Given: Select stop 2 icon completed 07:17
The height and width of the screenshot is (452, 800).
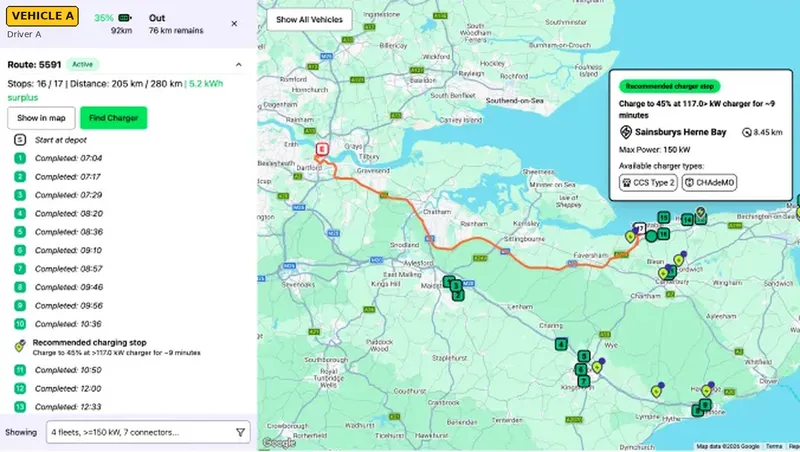Looking at the screenshot, I should pos(20,177).
